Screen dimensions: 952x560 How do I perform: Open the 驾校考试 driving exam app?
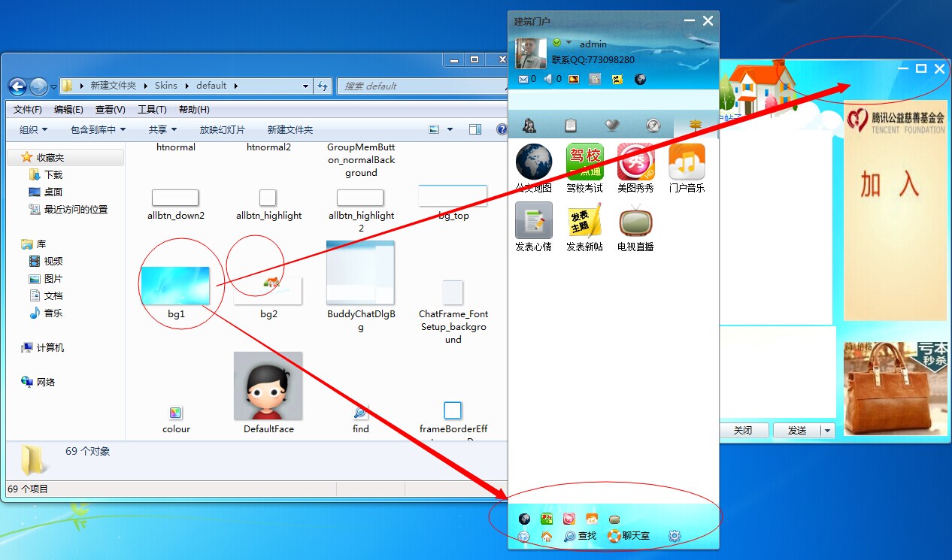pos(585,162)
